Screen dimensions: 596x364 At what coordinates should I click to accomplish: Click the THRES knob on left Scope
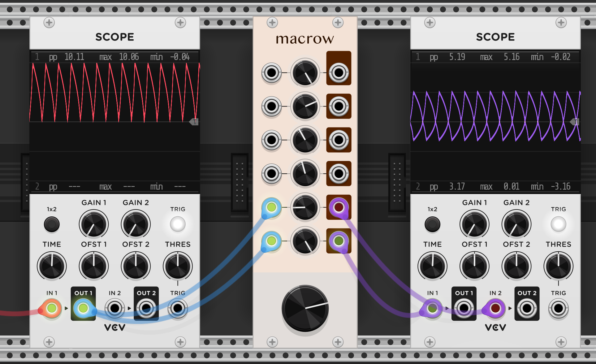pos(178,266)
